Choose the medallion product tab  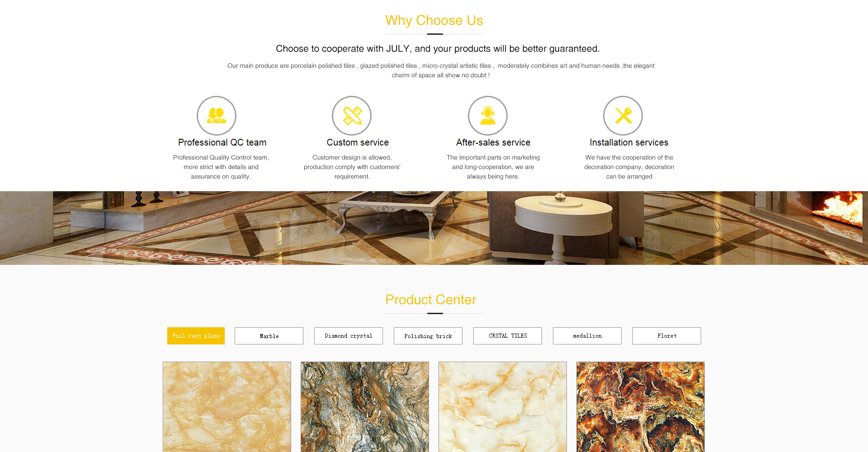coord(587,336)
